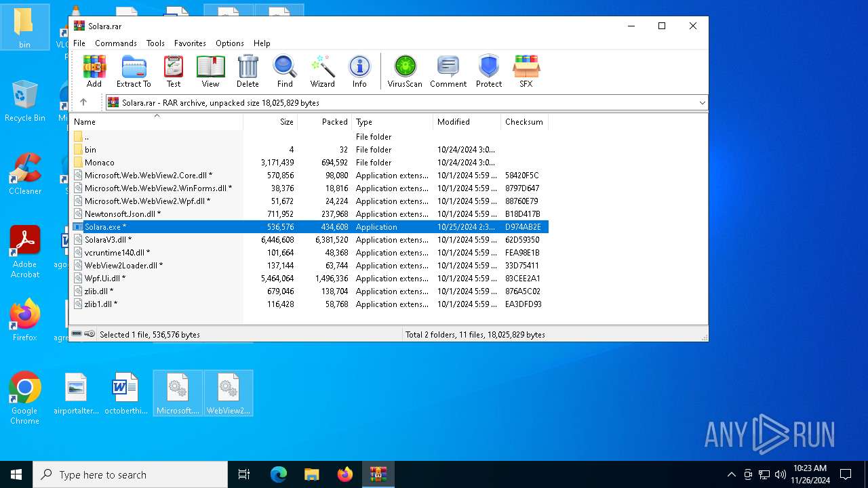Open the Commands menu
Viewport: 868px width, 488px height.
116,43
